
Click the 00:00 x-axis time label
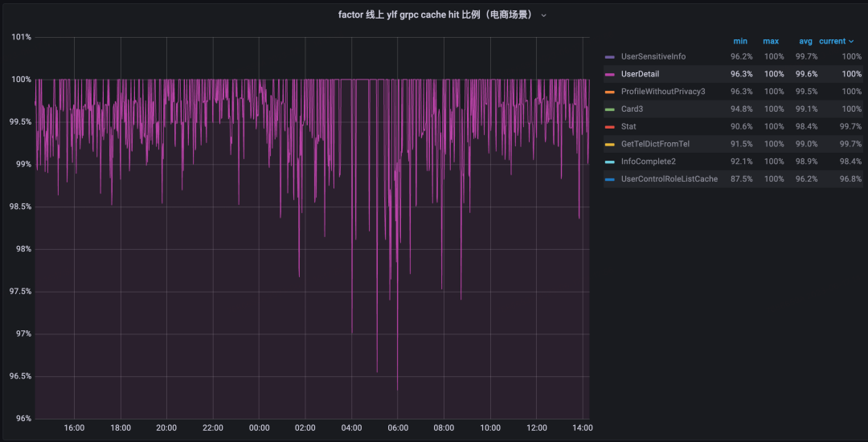point(259,428)
